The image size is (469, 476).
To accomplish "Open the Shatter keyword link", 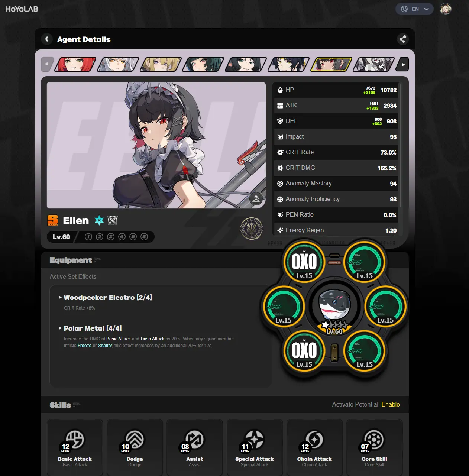I will tap(105, 346).
